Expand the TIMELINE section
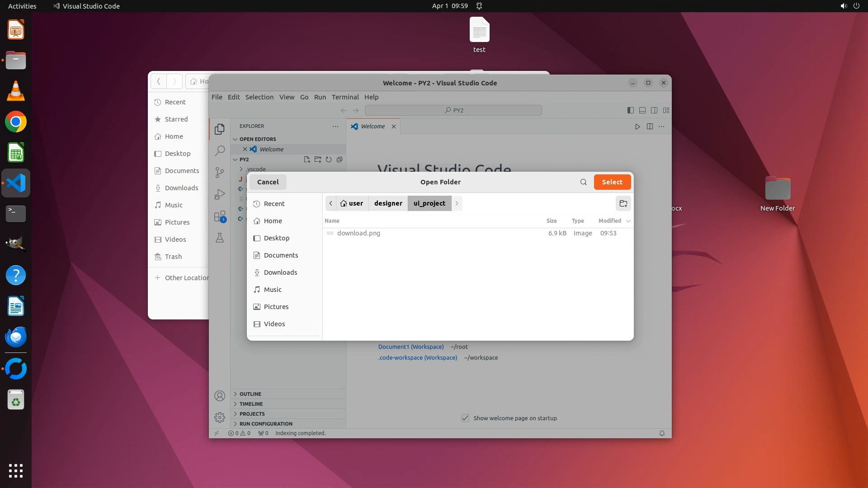This screenshot has width=868, height=488. 251,404
